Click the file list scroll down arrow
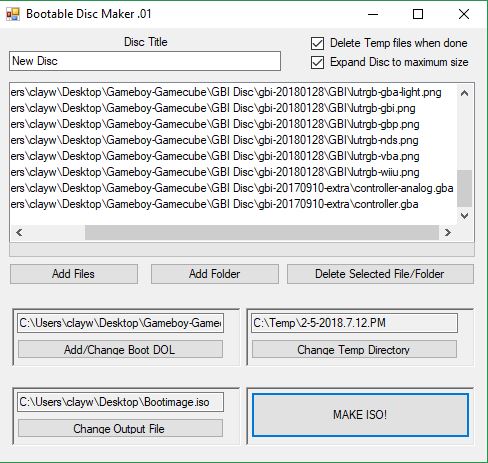Screen dimensions: 488x463 click(x=464, y=216)
